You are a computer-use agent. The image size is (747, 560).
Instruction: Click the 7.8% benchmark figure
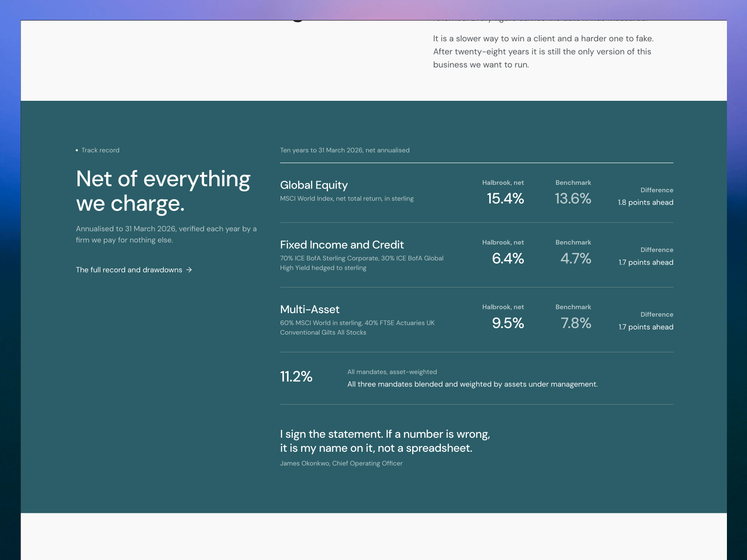pyautogui.click(x=576, y=323)
